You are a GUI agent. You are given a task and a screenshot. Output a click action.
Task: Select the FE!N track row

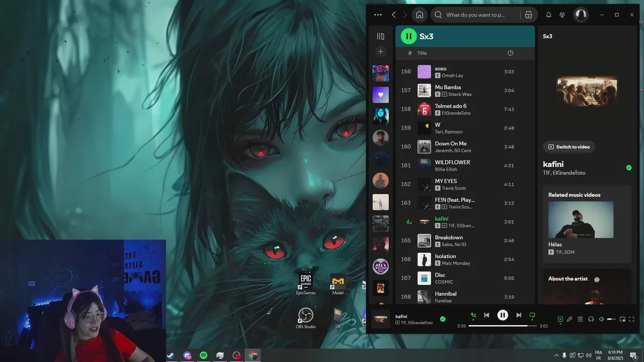point(465,203)
